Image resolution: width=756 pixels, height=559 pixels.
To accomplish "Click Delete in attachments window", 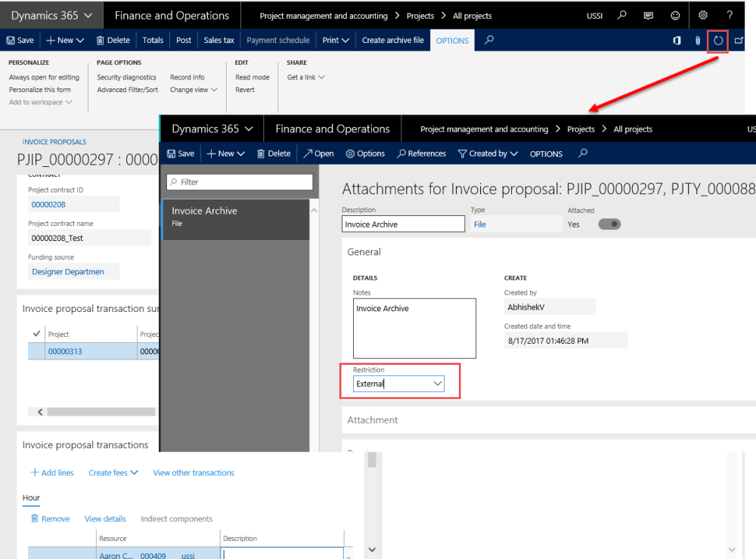I will pyautogui.click(x=274, y=154).
